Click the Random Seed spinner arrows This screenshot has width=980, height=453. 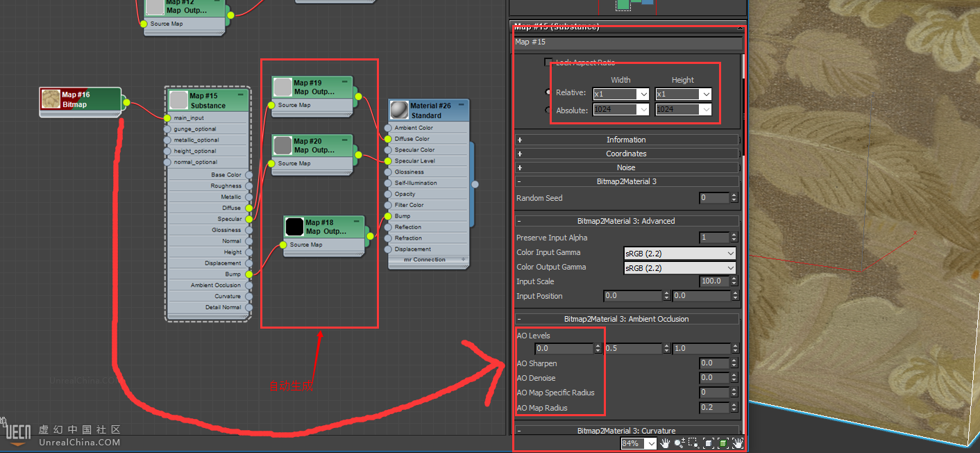734,198
